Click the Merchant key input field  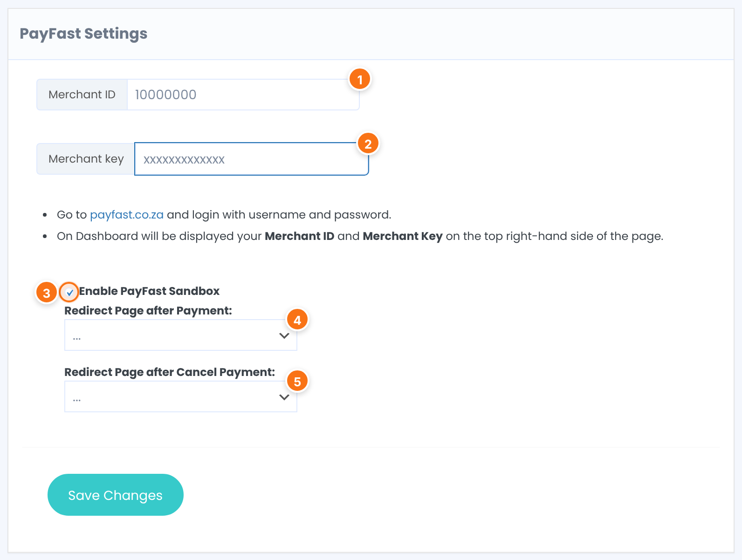pyautogui.click(x=251, y=159)
